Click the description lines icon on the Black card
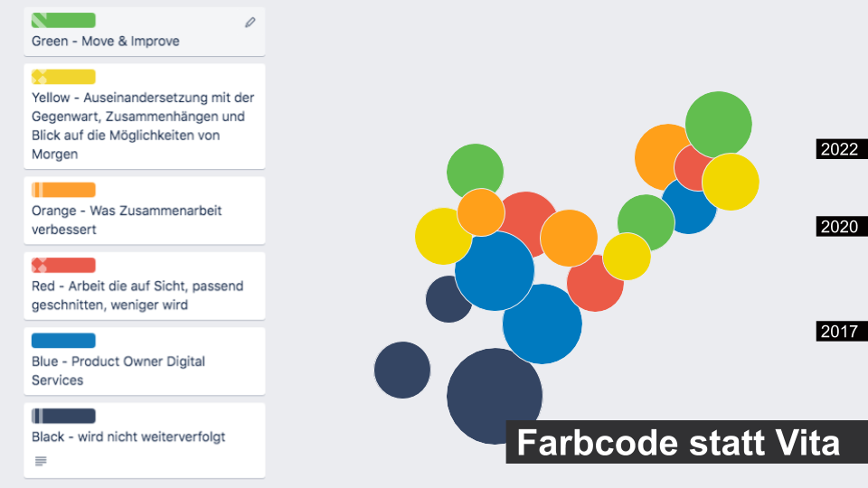868x488 pixels. pos(41,461)
